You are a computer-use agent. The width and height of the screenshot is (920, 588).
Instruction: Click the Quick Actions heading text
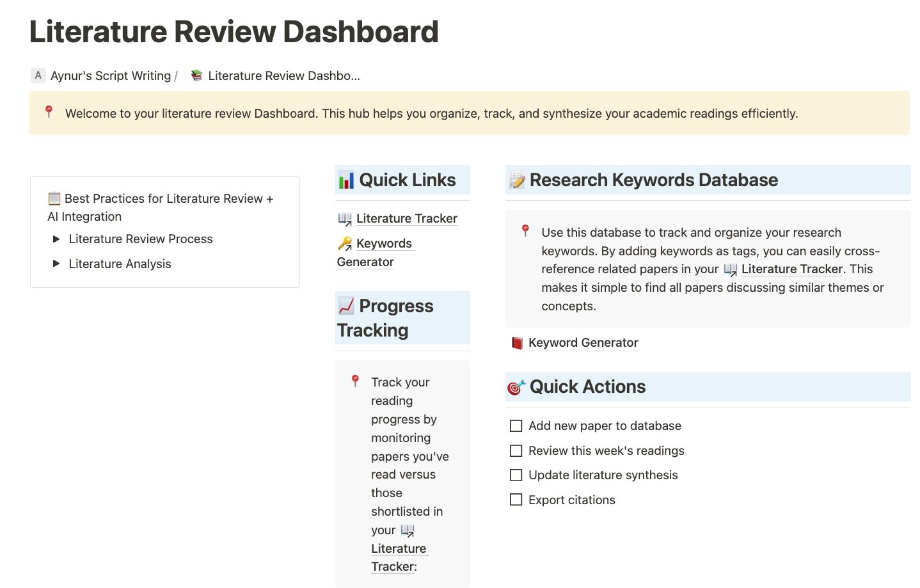(587, 387)
